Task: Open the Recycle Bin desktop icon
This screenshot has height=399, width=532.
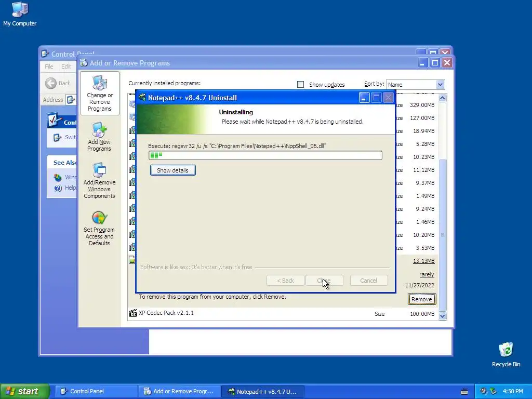Action: pos(506,354)
